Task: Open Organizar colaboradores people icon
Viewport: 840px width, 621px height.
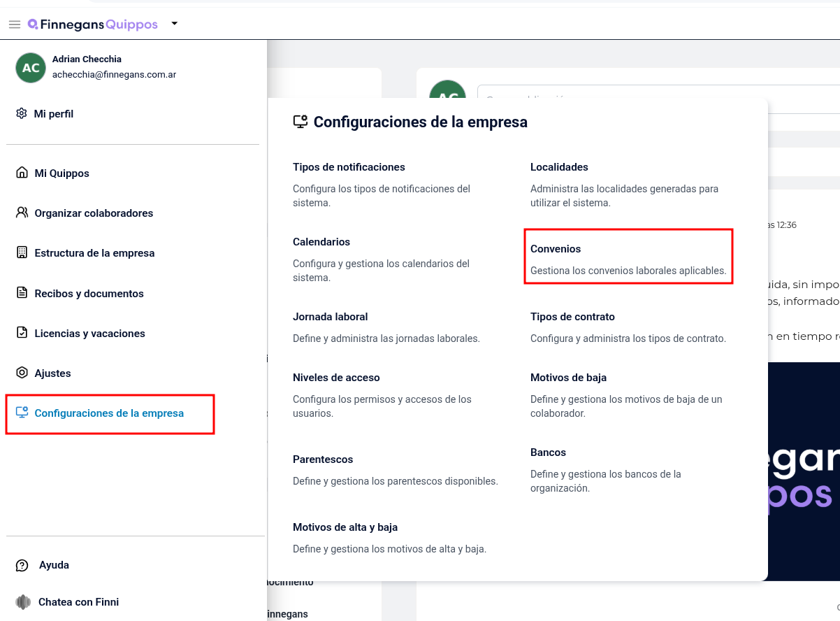Action: click(22, 213)
